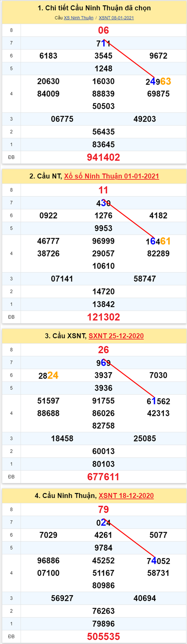187x644 pixels.
Task: Select prize-8 result 06
Action: (104, 30)
